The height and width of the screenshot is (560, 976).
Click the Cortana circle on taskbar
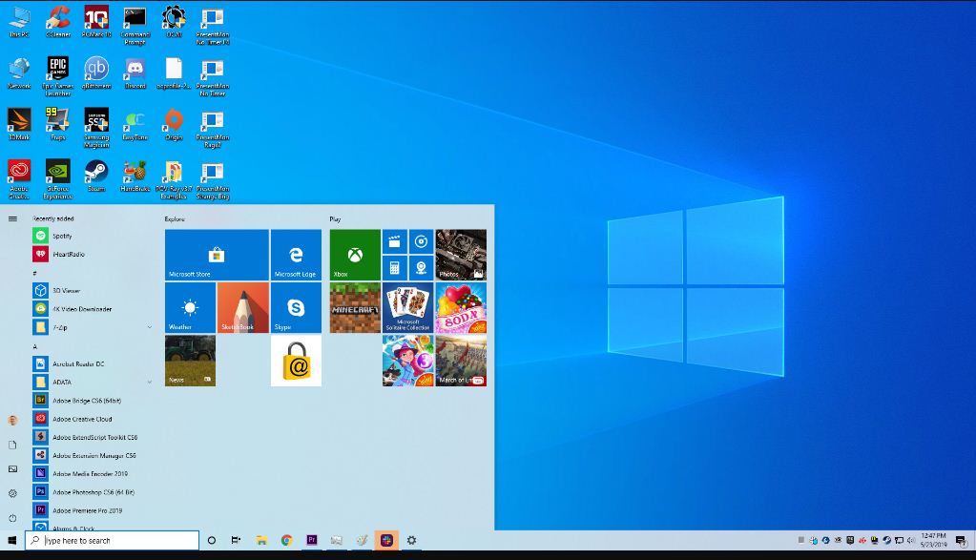point(211,540)
